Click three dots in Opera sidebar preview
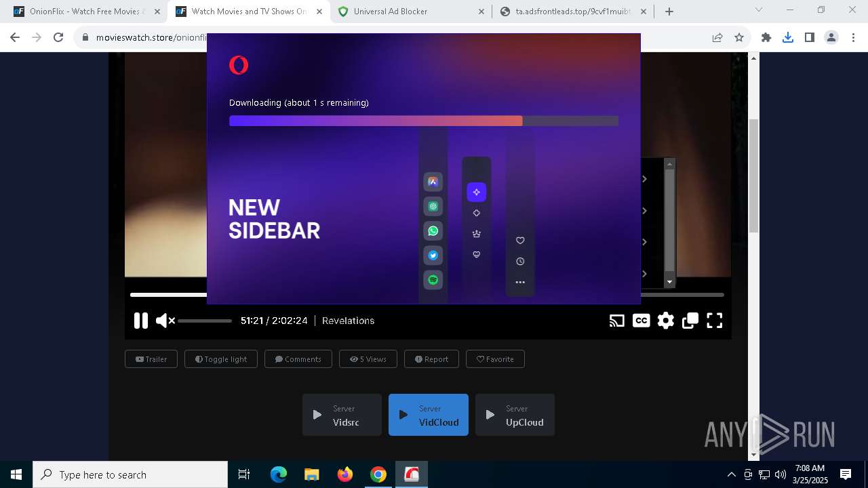This screenshot has width=868, height=488. pyautogui.click(x=520, y=283)
